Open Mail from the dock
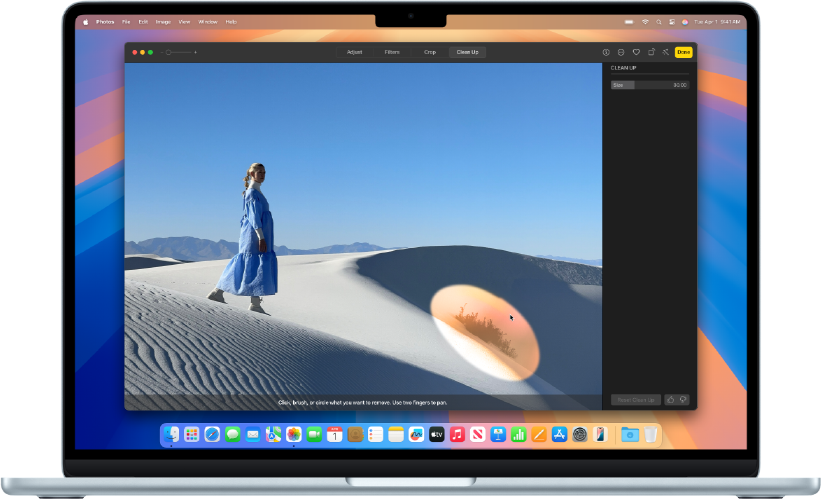821x499 pixels. [x=253, y=434]
